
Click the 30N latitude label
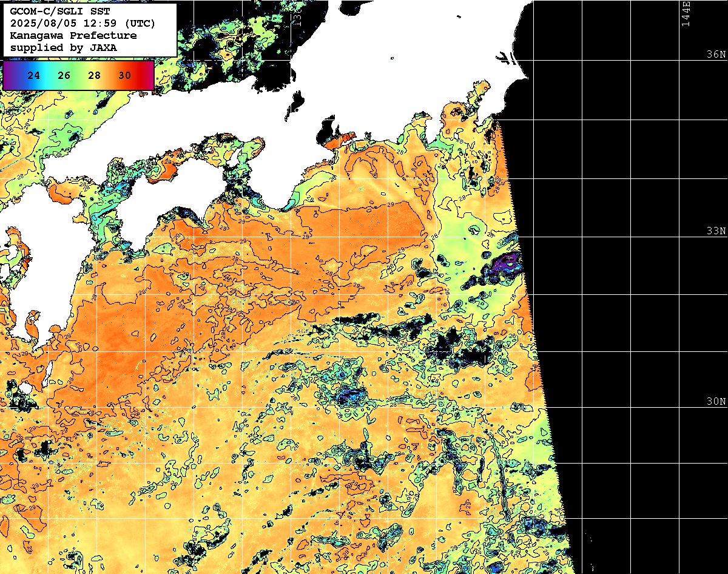pos(716,401)
